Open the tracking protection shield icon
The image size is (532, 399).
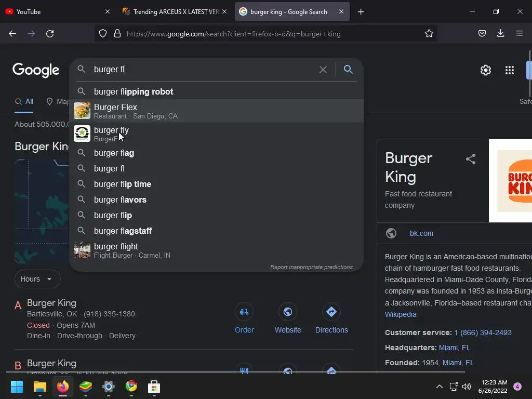(x=103, y=34)
